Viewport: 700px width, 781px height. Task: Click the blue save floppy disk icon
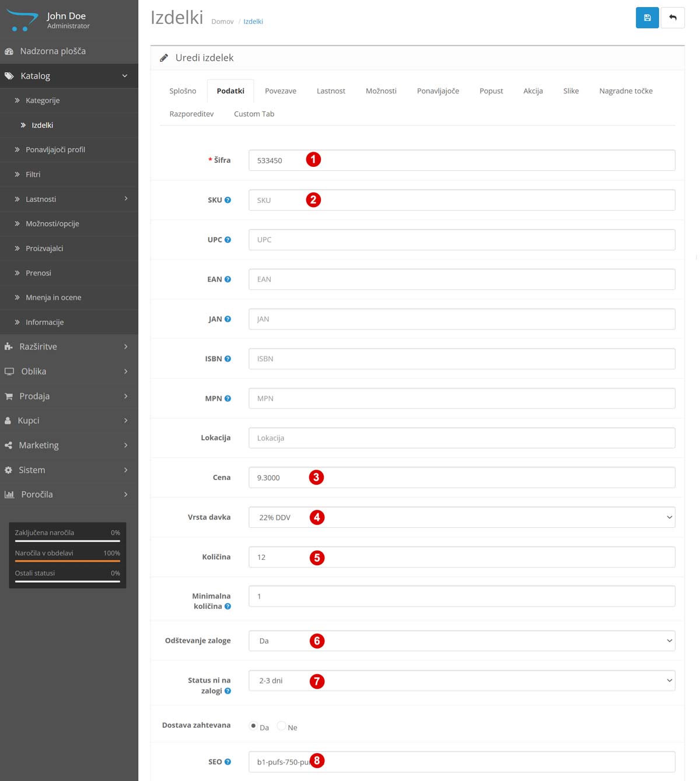[x=647, y=17]
